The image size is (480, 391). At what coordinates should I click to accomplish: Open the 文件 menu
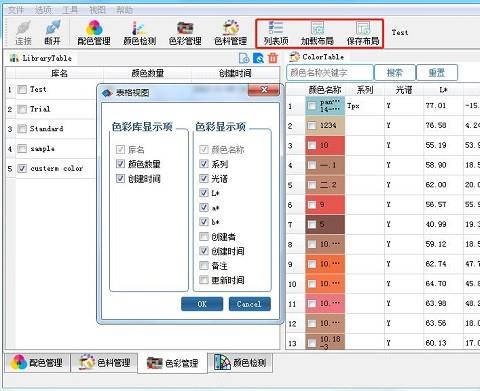tap(16, 10)
